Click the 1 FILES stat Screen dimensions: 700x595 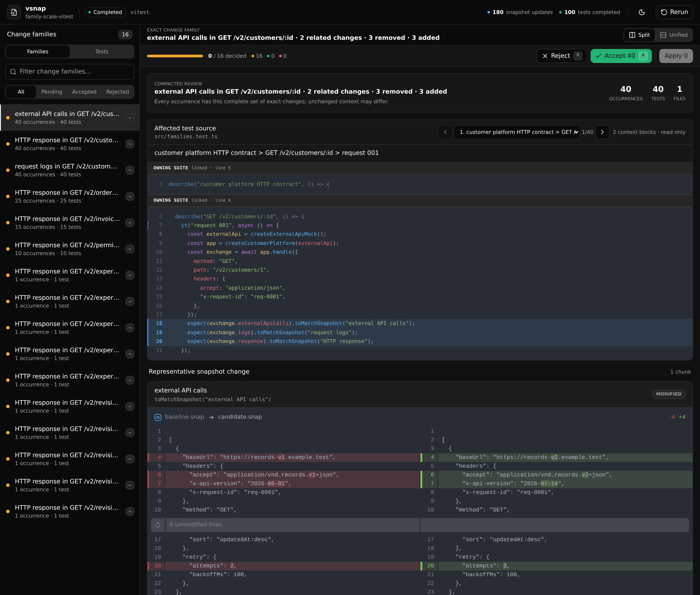point(679,93)
